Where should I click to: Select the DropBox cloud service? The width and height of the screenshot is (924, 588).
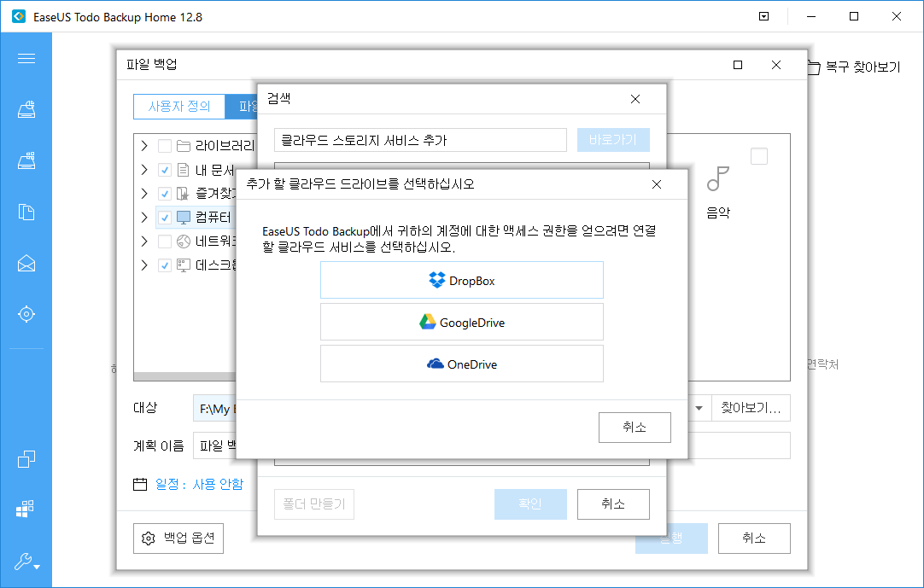461,280
